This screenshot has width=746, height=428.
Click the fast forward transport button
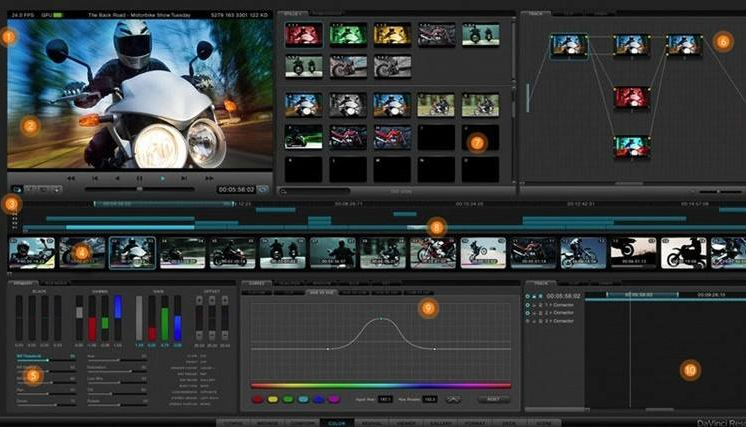pos(209,178)
